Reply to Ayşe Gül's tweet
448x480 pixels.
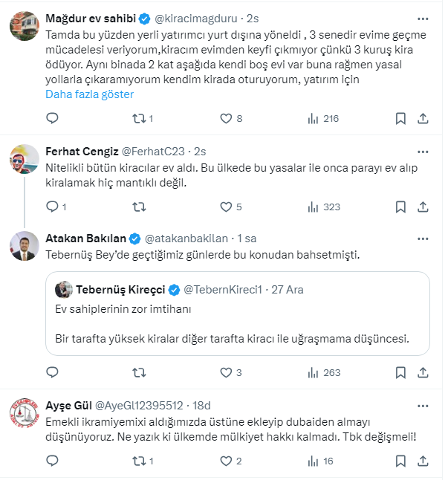click(52, 461)
